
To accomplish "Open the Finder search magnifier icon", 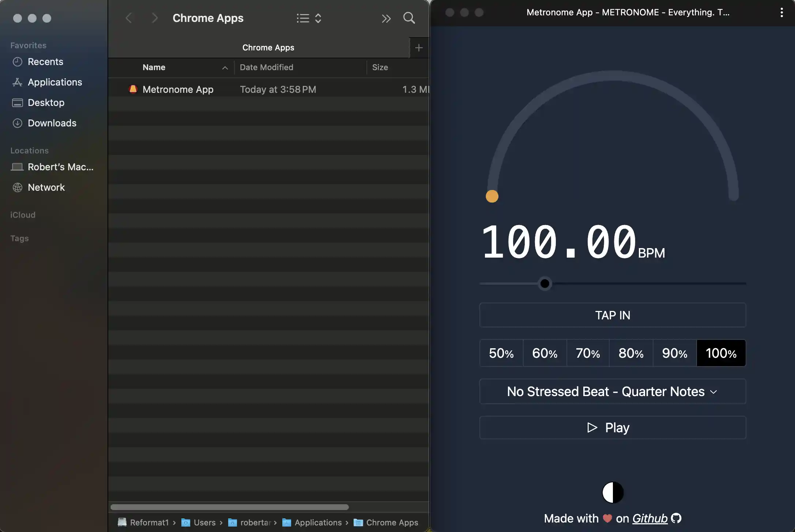I will [x=409, y=18].
